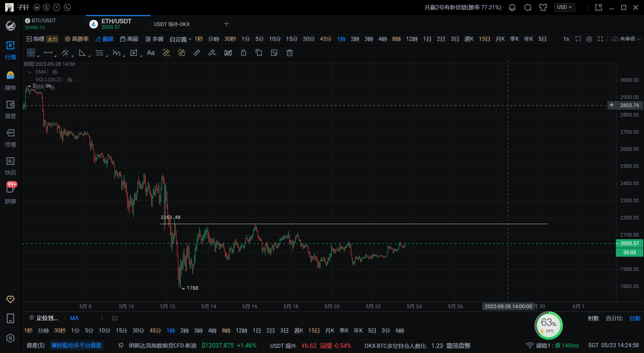The image size is (644, 353).
Task: Switch price scale to 百分比 percentage
Action: coord(614,318)
